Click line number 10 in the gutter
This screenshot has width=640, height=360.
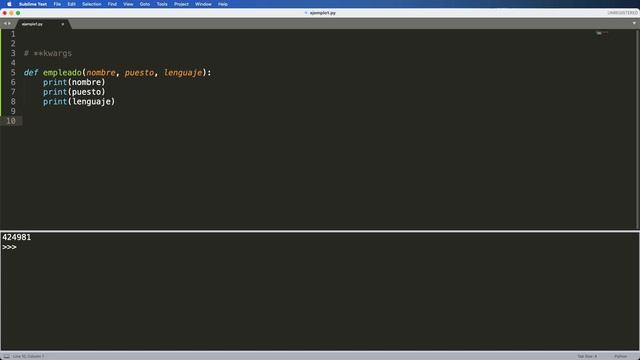pyautogui.click(x=11, y=121)
